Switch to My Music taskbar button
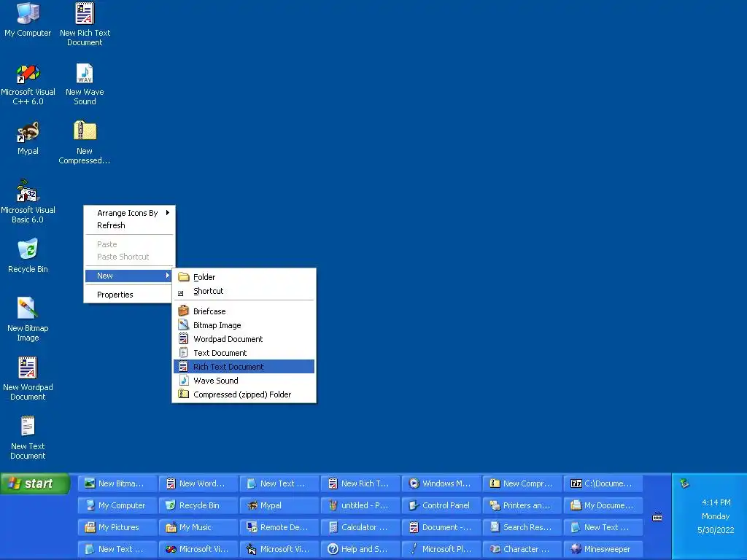 click(198, 527)
